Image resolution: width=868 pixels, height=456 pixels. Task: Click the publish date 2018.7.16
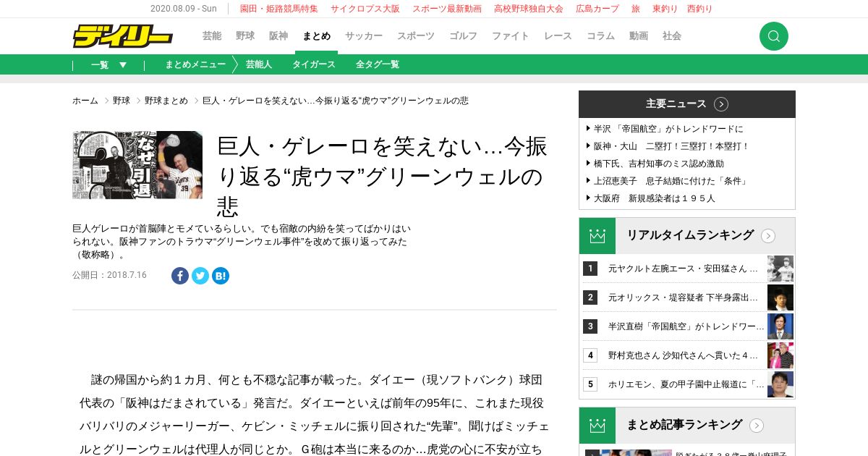click(x=127, y=275)
